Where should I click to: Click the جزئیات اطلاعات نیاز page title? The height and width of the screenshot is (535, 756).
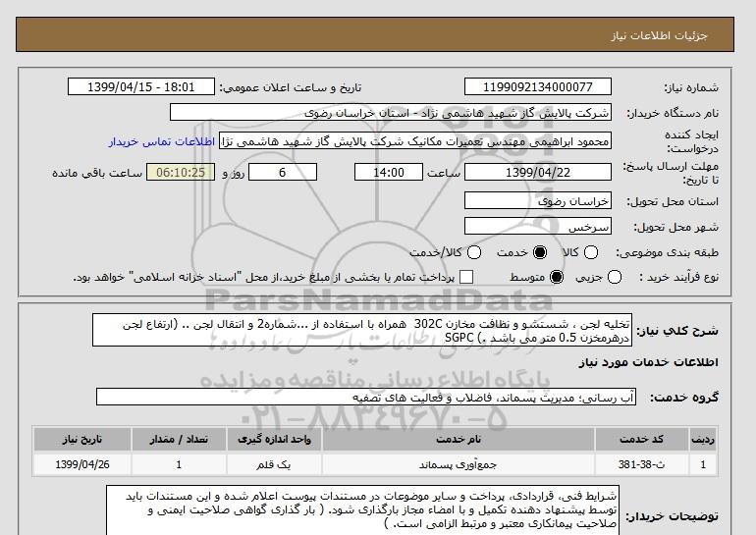pos(659,35)
